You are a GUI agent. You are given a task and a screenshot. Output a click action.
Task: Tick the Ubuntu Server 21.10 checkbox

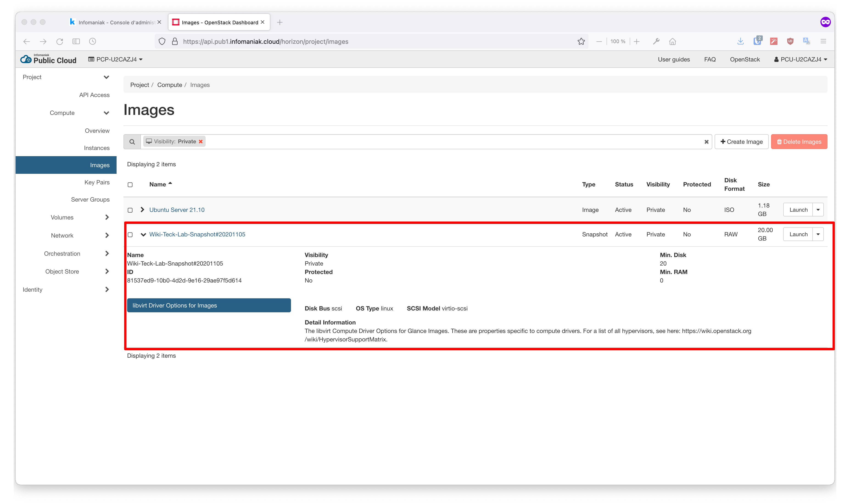130,210
